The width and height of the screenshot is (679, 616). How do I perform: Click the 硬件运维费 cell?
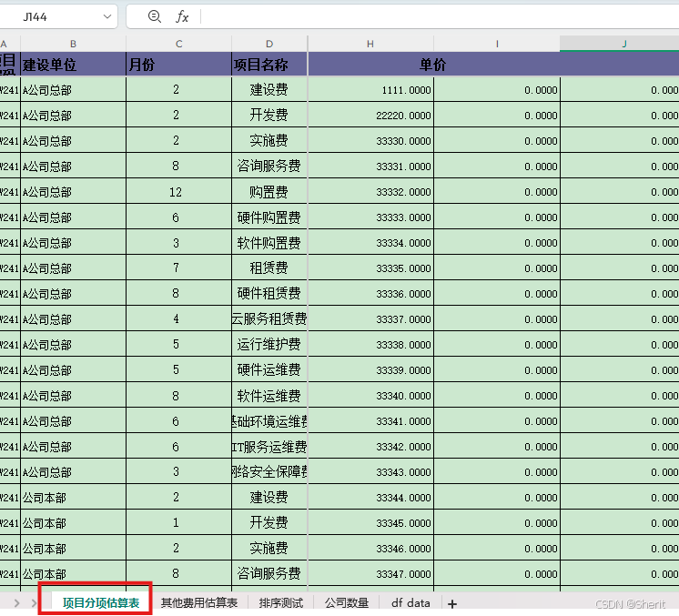pyautogui.click(x=269, y=370)
